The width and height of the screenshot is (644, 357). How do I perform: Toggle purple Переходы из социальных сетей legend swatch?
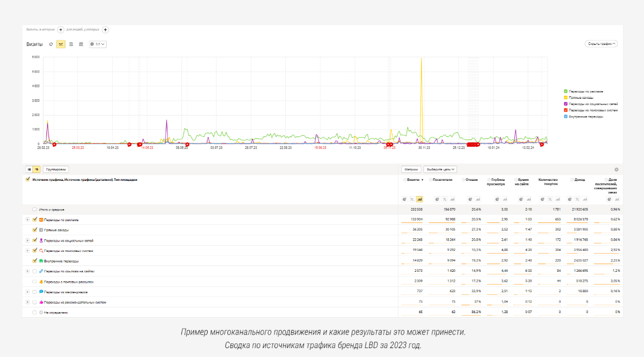tap(566, 104)
